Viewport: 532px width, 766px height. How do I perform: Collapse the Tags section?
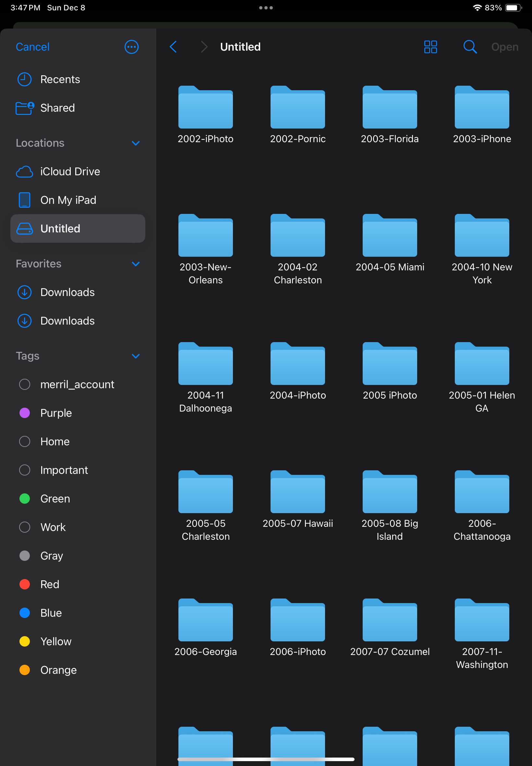[135, 356]
